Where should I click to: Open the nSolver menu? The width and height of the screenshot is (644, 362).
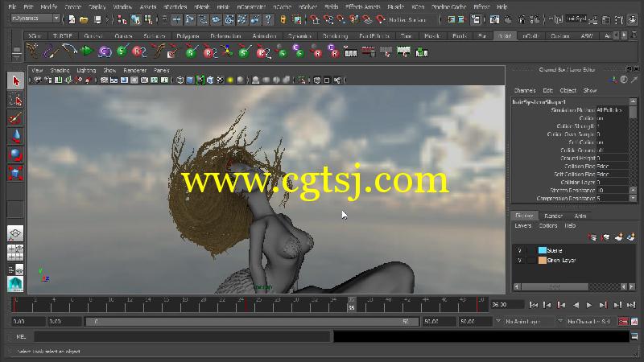point(308,7)
